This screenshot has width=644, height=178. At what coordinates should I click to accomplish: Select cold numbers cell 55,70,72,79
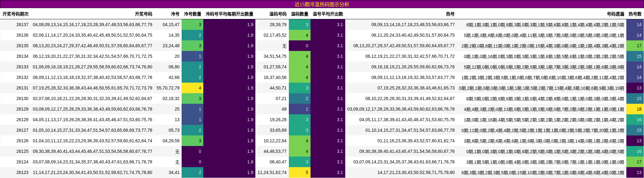point(168,88)
